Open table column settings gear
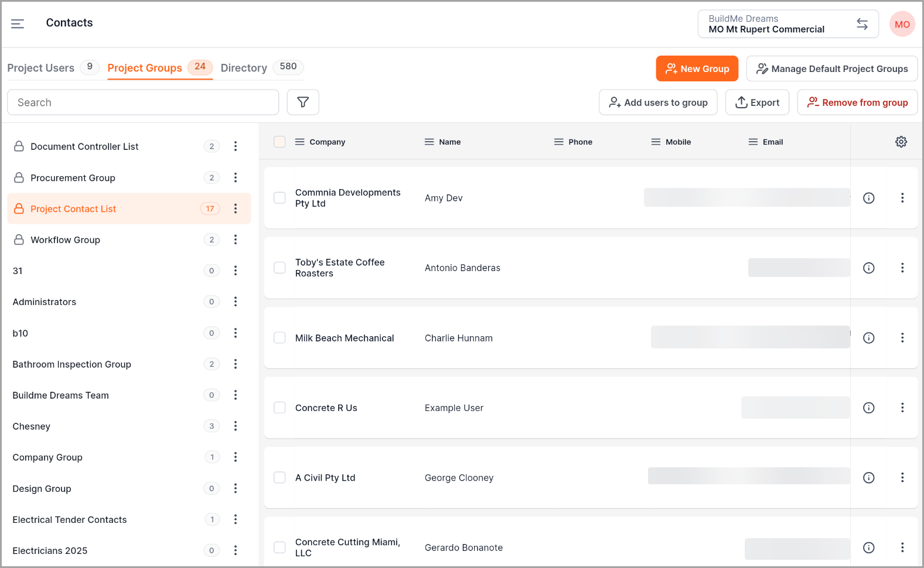The height and width of the screenshot is (568, 924). tap(901, 142)
